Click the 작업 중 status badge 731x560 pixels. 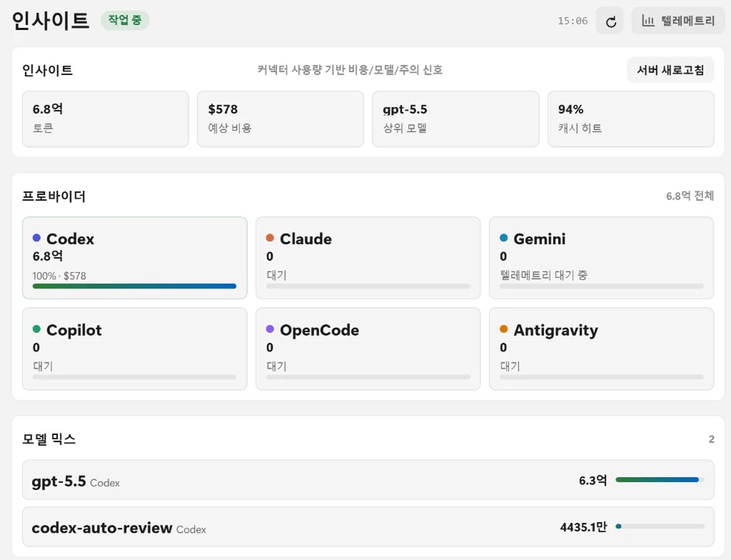pyautogui.click(x=125, y=20)
